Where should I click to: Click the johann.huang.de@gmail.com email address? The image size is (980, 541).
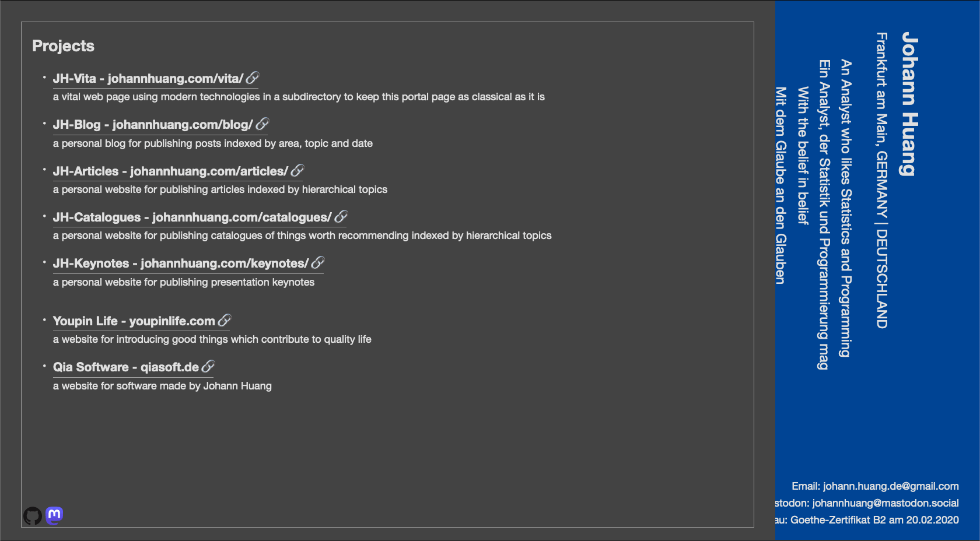891,486
